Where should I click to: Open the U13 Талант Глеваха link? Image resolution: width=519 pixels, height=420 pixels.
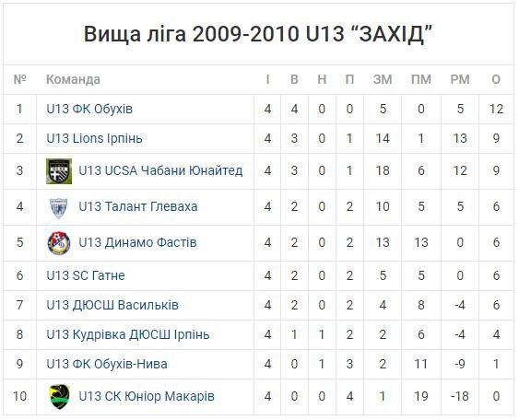tap(138, 206)
